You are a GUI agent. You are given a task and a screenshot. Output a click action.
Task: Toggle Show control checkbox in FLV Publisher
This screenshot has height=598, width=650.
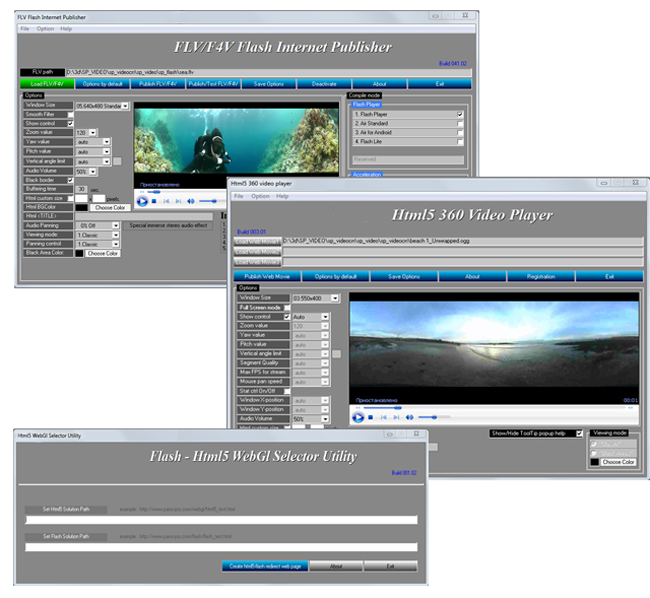70,124
